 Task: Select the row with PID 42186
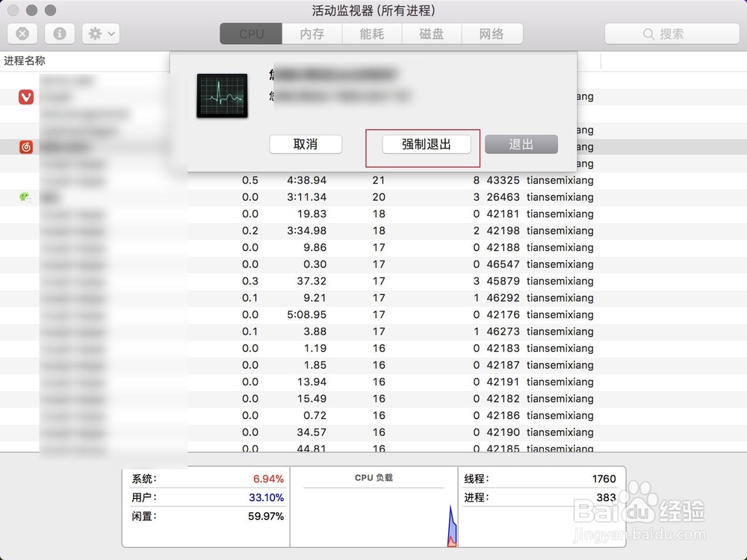click(x=373, y=415)
